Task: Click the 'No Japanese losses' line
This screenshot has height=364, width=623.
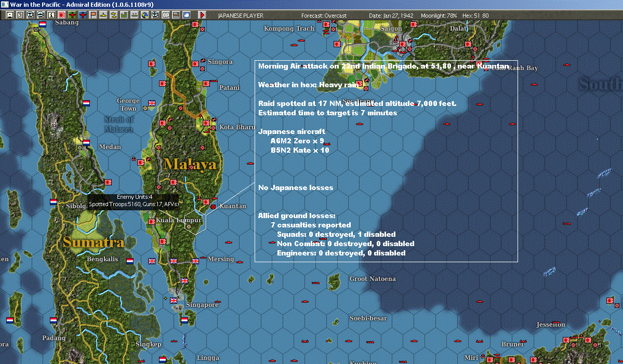Action: click(296, 188)
